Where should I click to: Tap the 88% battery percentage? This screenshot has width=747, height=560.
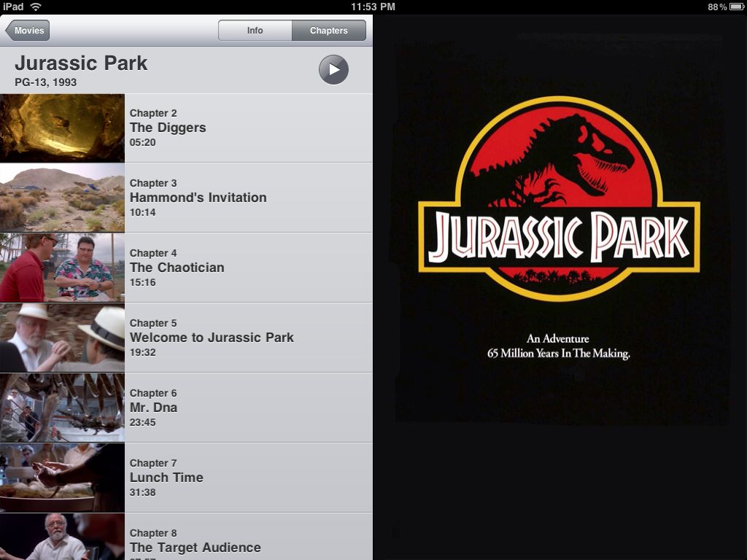coord(717,7)
